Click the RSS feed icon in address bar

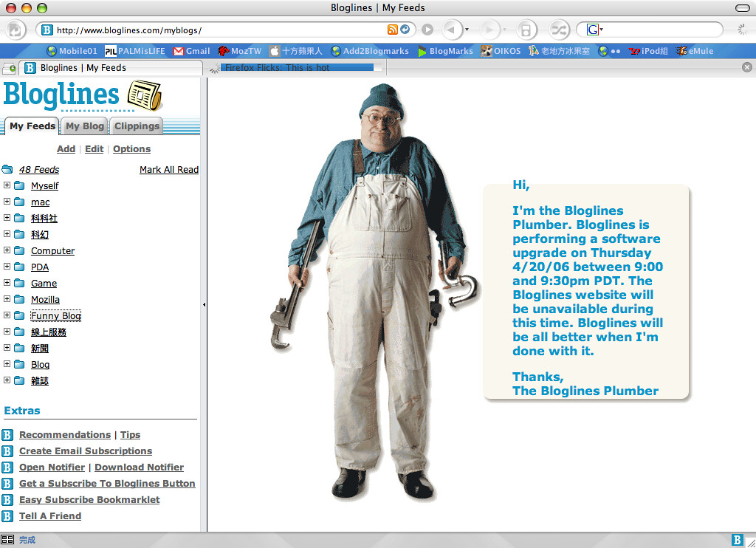[x=393, y=30]
